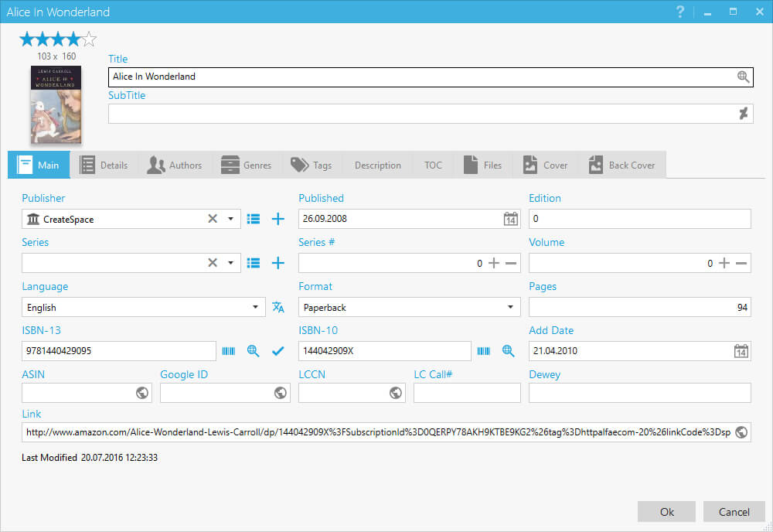Increase the Series # value with plus
The image size is (773, 532).
point(494,264)
